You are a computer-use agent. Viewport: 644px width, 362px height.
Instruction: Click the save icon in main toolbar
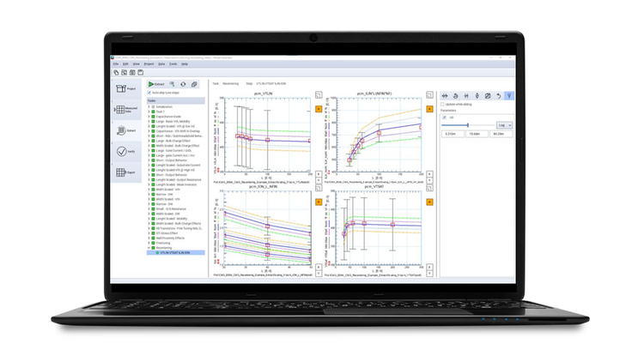click(141, 73)
